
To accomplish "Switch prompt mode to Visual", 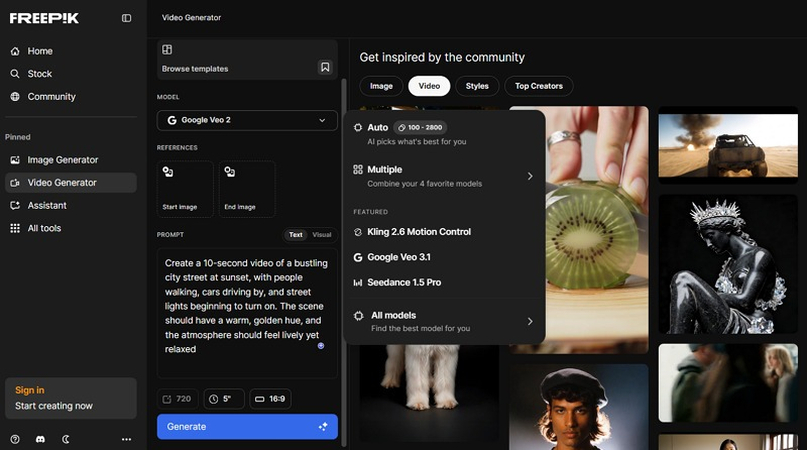I will pos(321,235).
